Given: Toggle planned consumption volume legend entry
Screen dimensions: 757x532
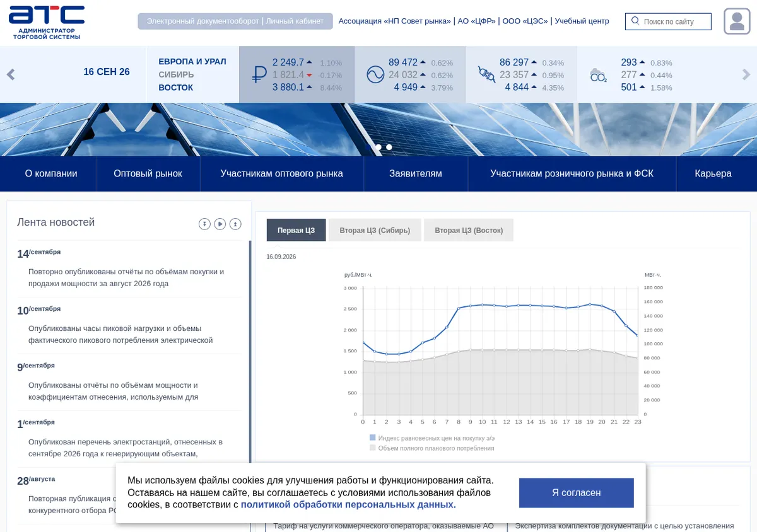Looking at the screenshot, I should 432,448.
